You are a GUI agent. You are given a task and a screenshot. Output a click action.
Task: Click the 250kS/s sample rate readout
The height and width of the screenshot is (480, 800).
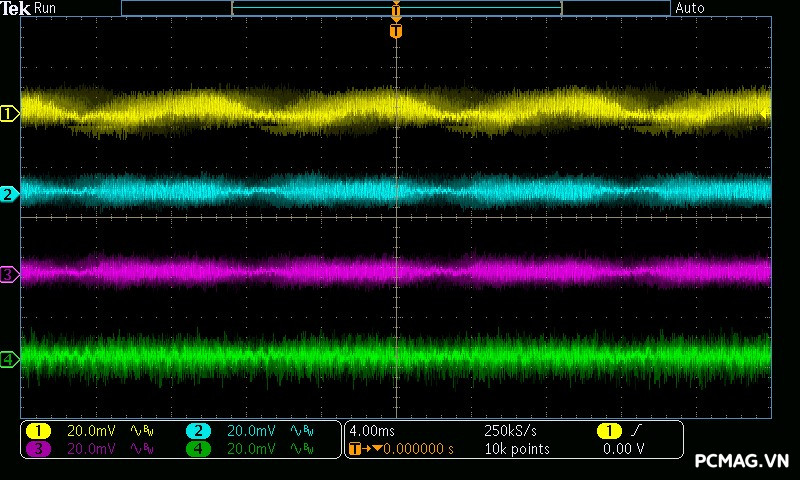coord(510,430)
